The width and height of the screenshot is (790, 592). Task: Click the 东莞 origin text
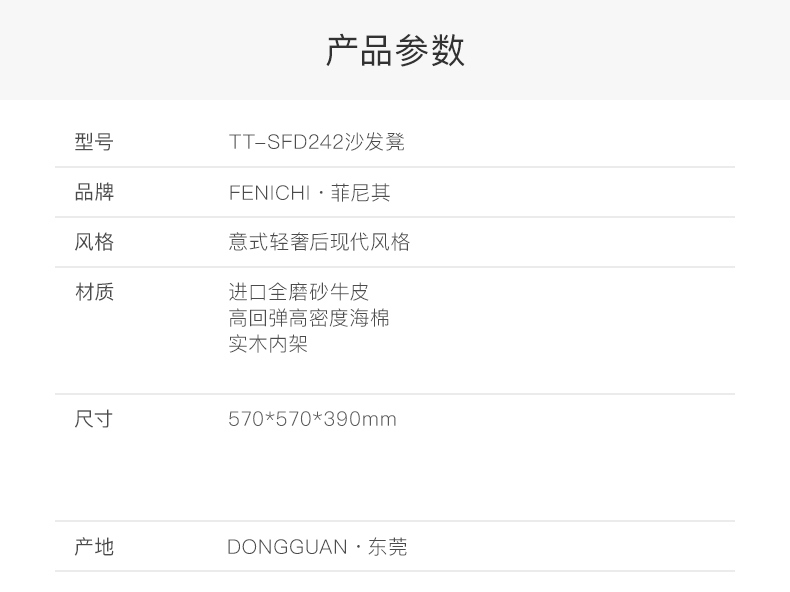tap(388, 547)
